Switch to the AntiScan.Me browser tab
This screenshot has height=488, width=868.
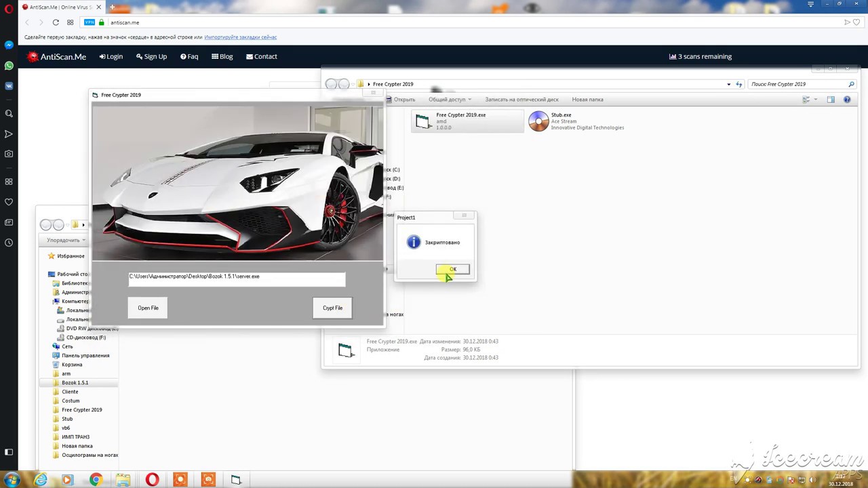point(60,7)
